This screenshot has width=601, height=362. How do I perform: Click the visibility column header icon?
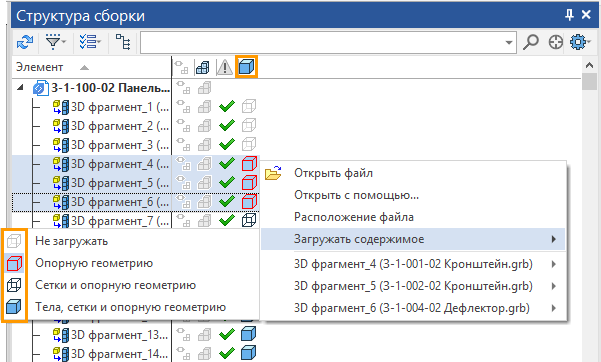pos(181,67)
